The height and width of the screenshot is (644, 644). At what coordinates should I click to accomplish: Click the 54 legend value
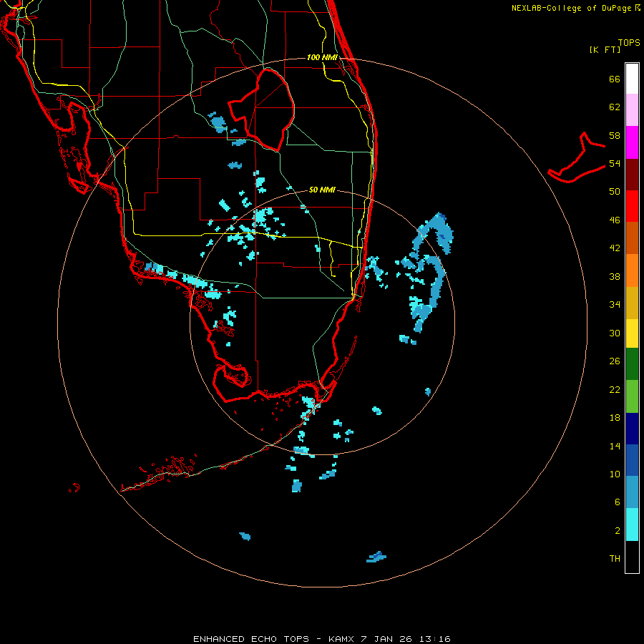[x=615, y=163]
